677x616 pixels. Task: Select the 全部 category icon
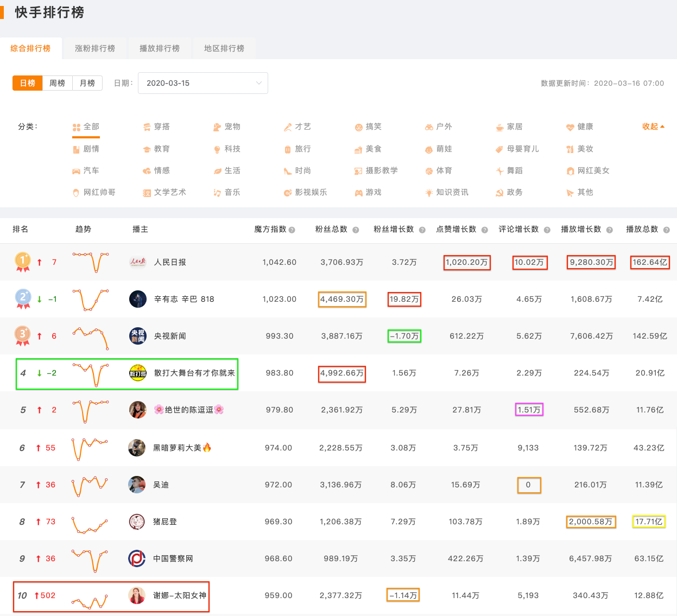coord(76,127)
